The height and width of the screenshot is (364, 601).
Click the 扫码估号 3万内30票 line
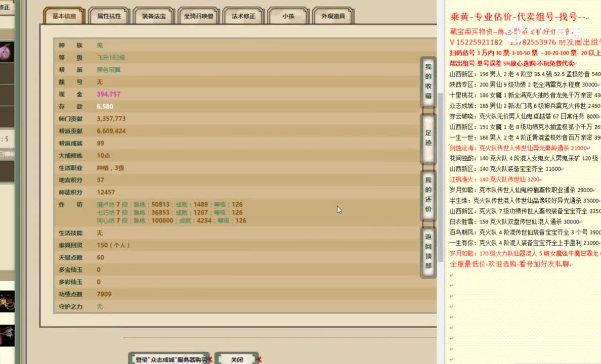tap(525, 53)
